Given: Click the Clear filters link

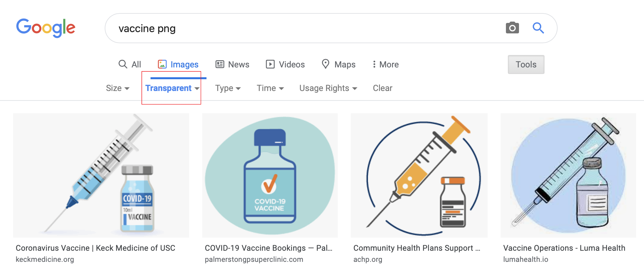Looking at the screenshot, I should click(x=382, y=88).
